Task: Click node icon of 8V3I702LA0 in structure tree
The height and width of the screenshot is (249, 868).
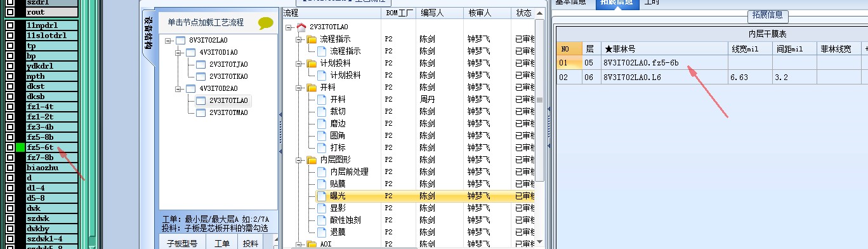Action: [x=180, y=40]
